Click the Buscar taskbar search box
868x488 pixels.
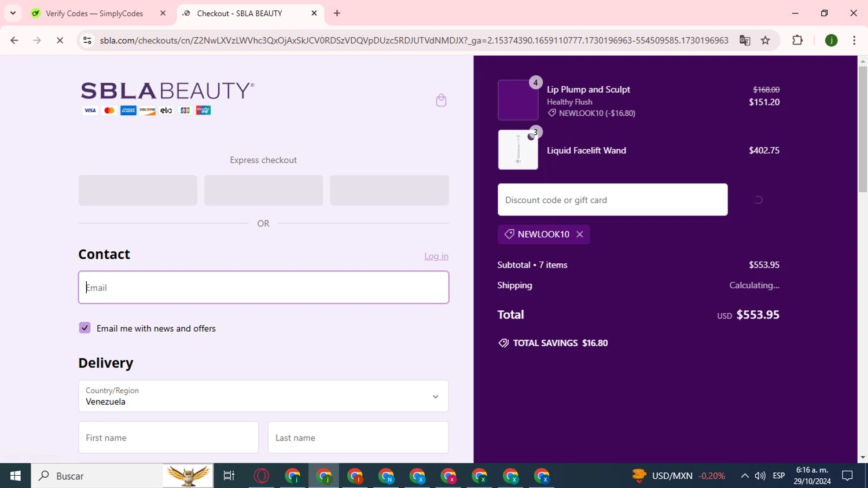[122, 476]
